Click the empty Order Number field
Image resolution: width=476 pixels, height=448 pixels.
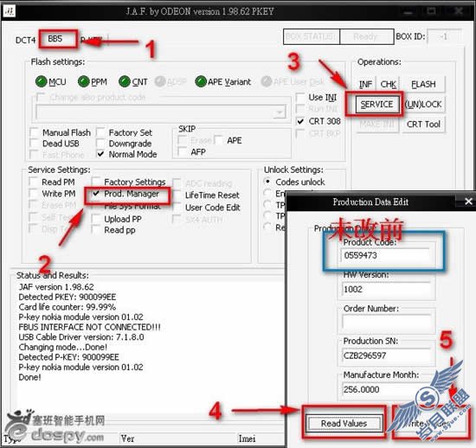click(x=385, y=322)
